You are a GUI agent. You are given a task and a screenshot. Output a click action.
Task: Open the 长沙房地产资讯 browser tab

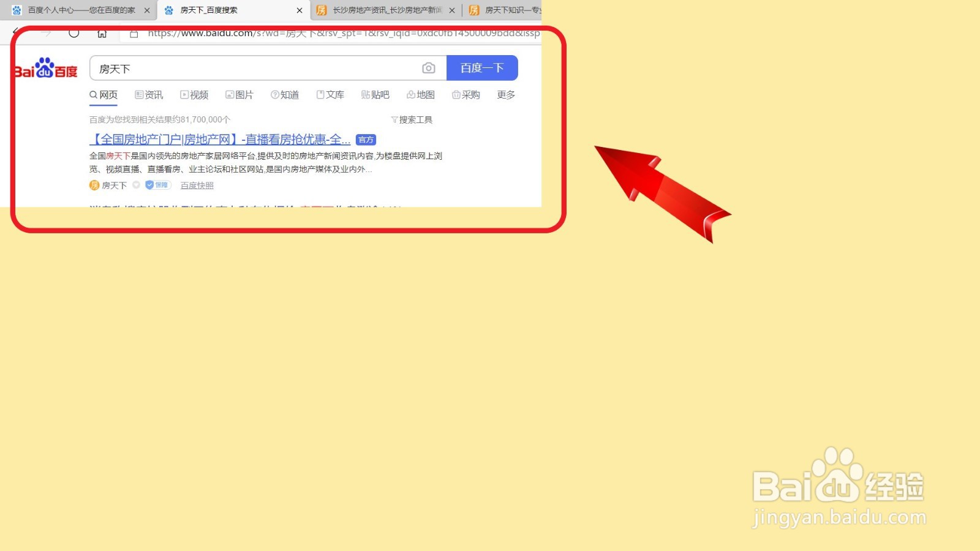click(x=386, y=10)
